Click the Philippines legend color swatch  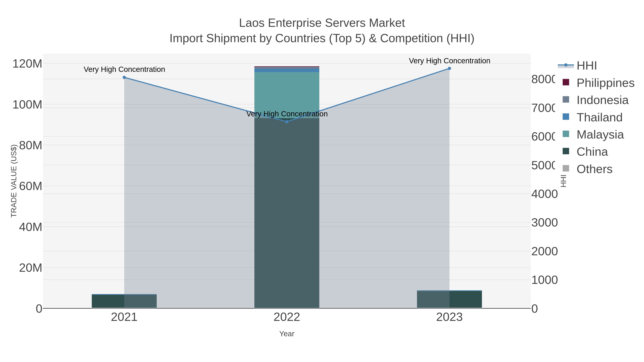tap(566, 82)
